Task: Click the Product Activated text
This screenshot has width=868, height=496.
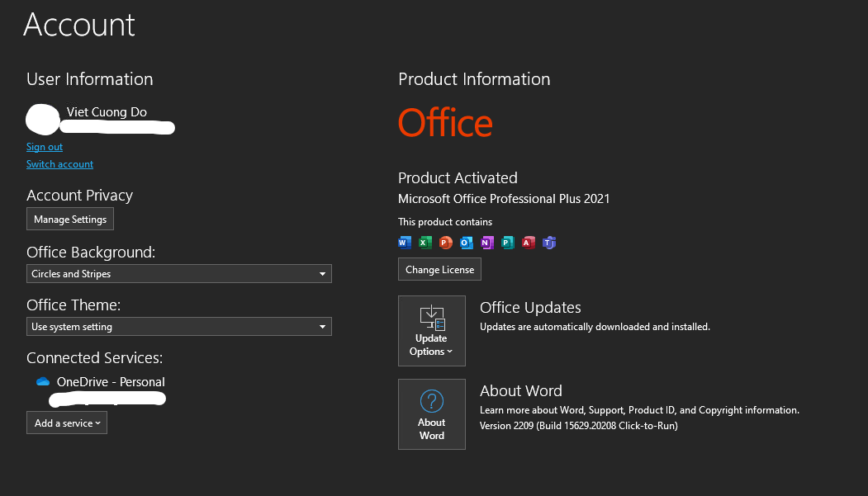Action: pyautogui.click(x=458, y=178)
